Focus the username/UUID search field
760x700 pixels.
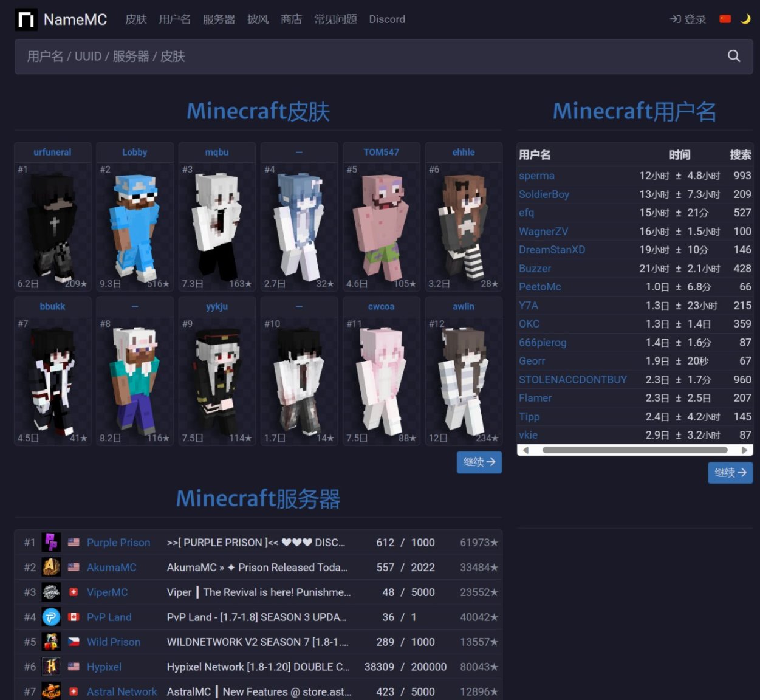pos(383,57)
